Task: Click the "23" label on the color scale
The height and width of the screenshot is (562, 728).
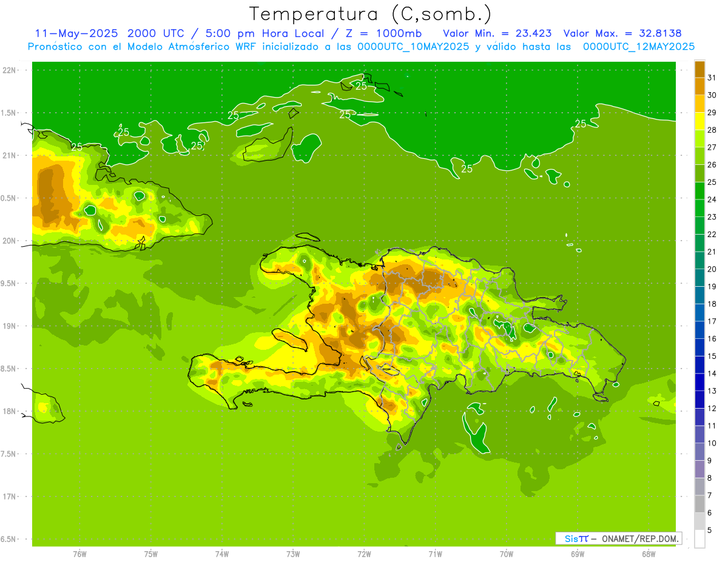Action: pyautogui.click(x=712, y=217)
